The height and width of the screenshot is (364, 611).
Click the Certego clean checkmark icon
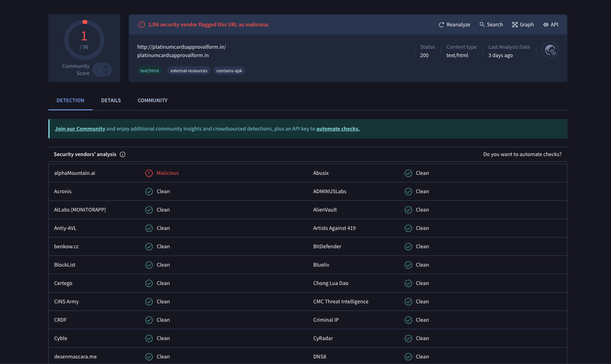(x=149, y=283)
